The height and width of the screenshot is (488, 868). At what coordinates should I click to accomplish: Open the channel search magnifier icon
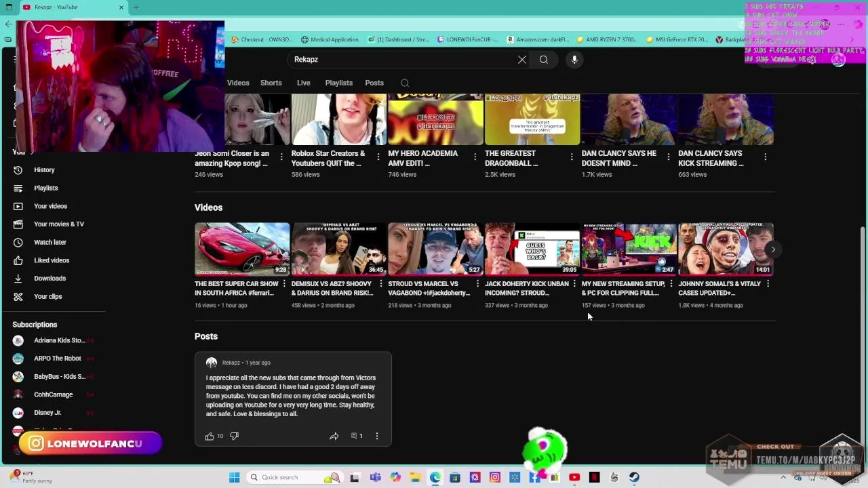pyautogui.click(x=405, y=83)
